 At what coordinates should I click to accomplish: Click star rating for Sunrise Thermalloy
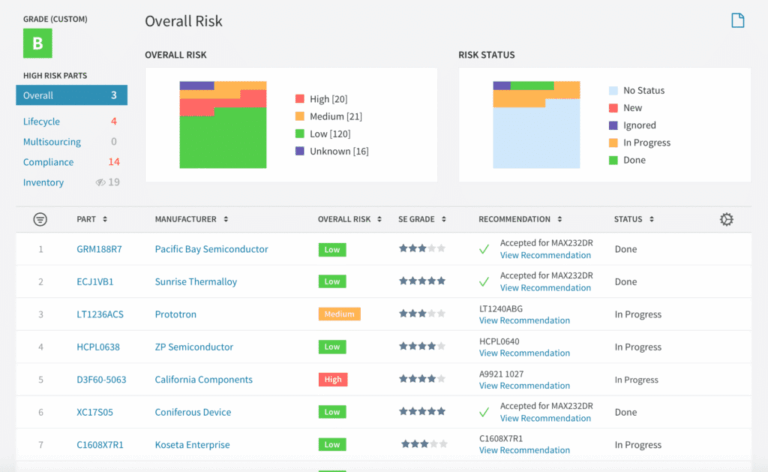coord(422,281)
